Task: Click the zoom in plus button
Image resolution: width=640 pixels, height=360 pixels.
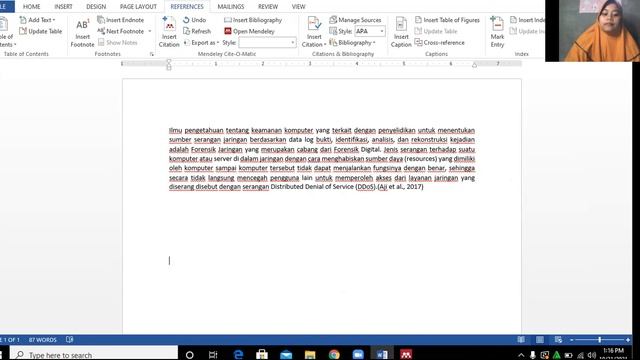Action: tap(628, 340)
